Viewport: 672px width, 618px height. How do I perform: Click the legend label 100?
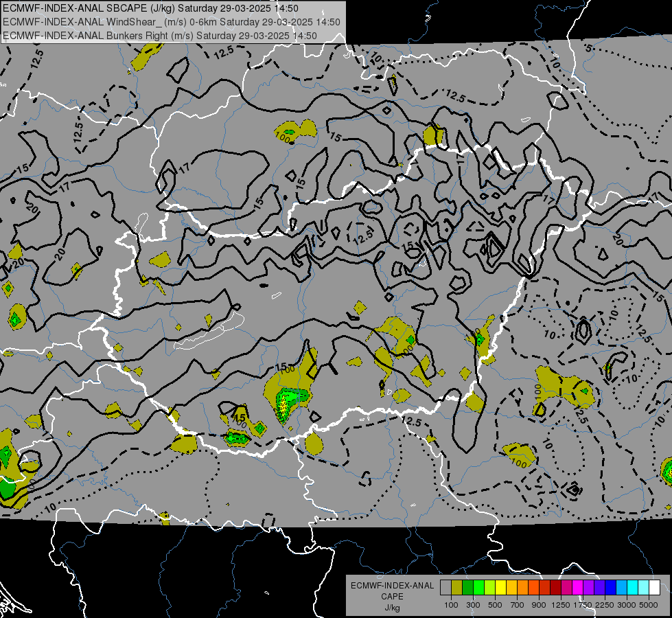[x=451, y=605]
